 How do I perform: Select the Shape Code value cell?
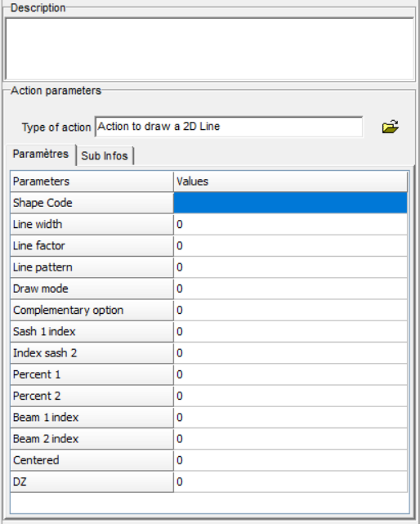(x=290, y=203)
